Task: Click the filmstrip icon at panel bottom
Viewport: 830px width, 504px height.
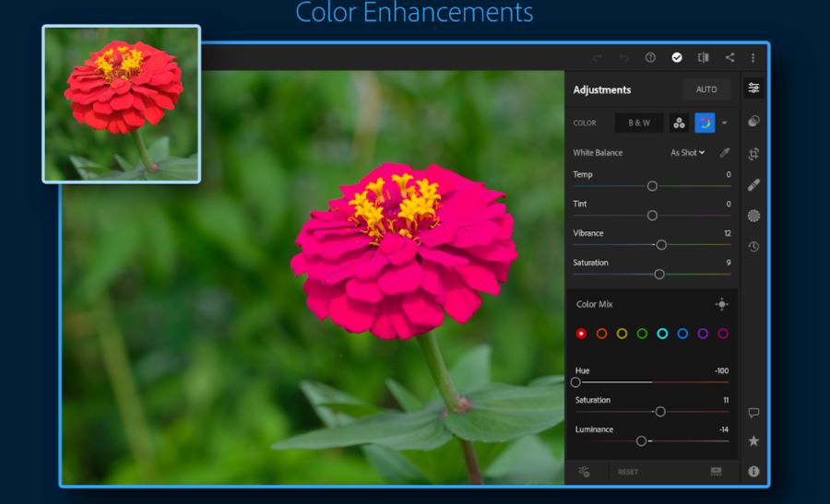Action: coord(716,471)
